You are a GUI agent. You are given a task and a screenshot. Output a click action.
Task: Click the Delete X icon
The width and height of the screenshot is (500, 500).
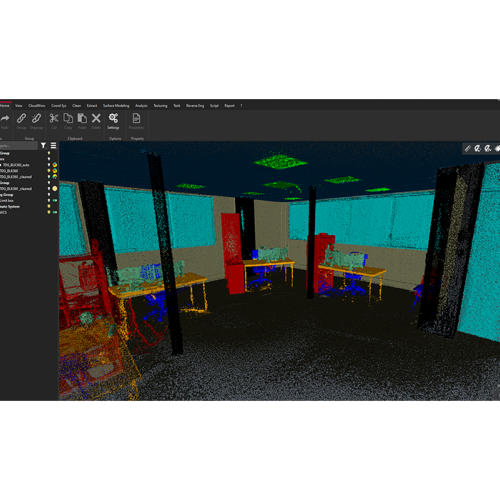(96, 118)
